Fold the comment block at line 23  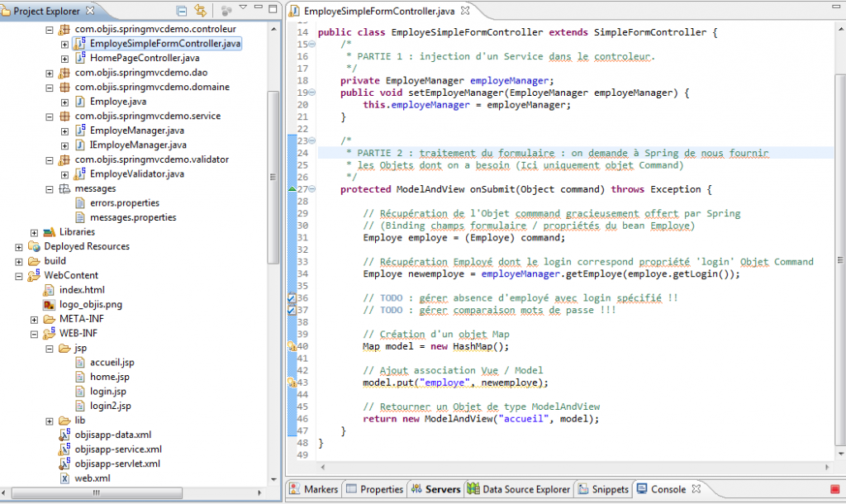click(311, 140)
